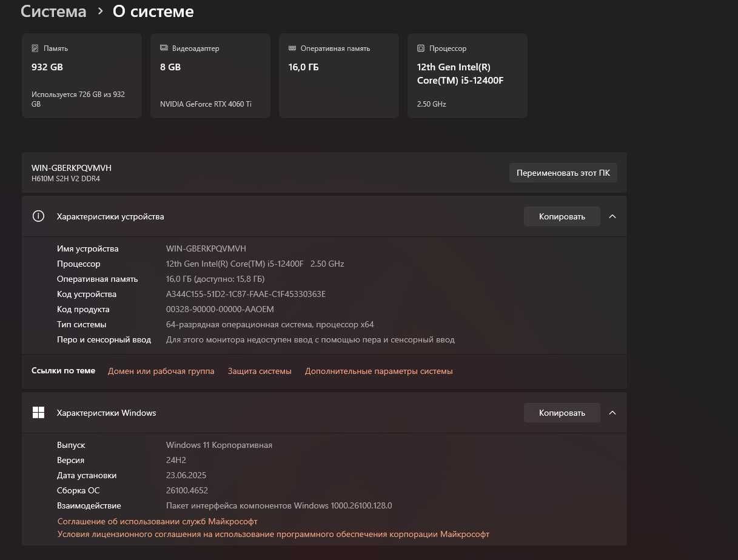This screenshot has height=560, width=738.
Task: Click the processor chip icon beside Процессор
Action: [x=421, y=48]
